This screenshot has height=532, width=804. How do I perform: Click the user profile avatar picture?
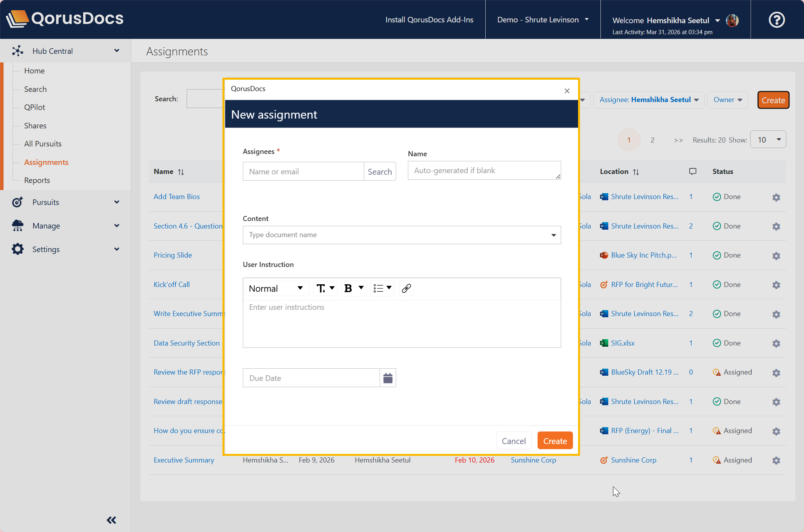tap(732, 20)
